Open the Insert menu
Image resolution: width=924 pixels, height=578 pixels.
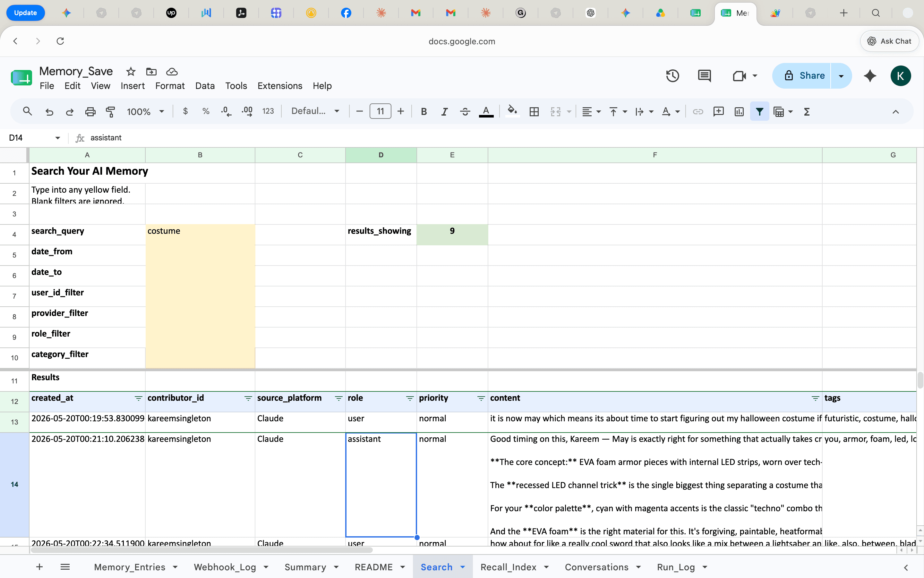133,86
